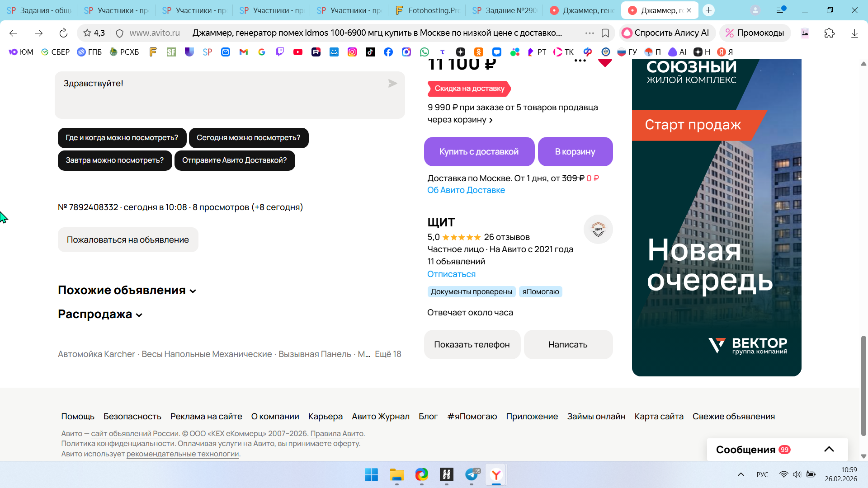868x488 pixels.
Task: Open YouTube bookmark icon in bookmarks bar
Action: click(298, 52)
